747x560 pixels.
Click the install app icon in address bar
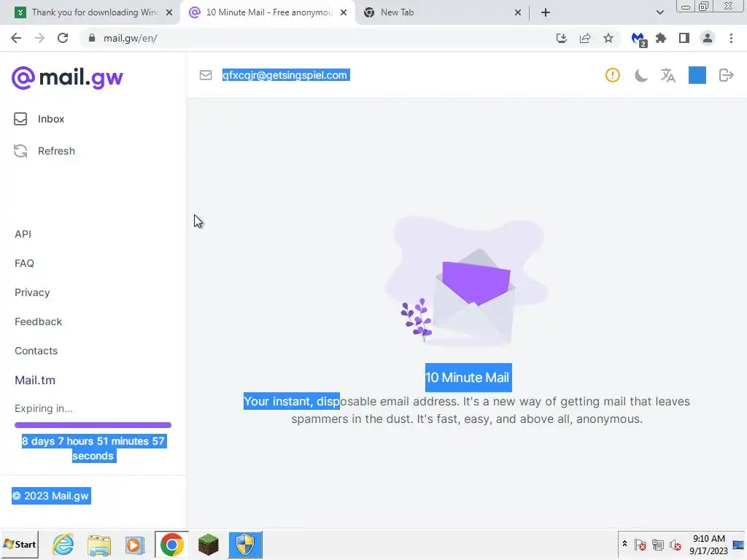pyautogui.click(x=562, y=38)
